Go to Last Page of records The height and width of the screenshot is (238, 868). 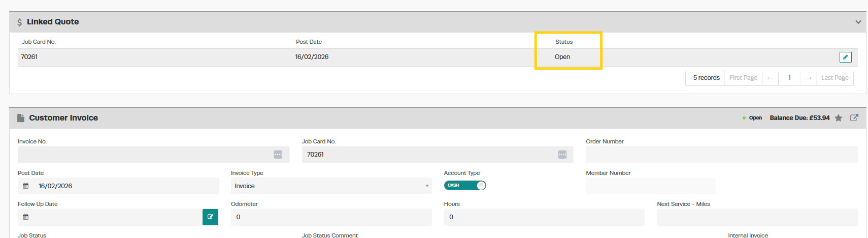coord(834,78)
